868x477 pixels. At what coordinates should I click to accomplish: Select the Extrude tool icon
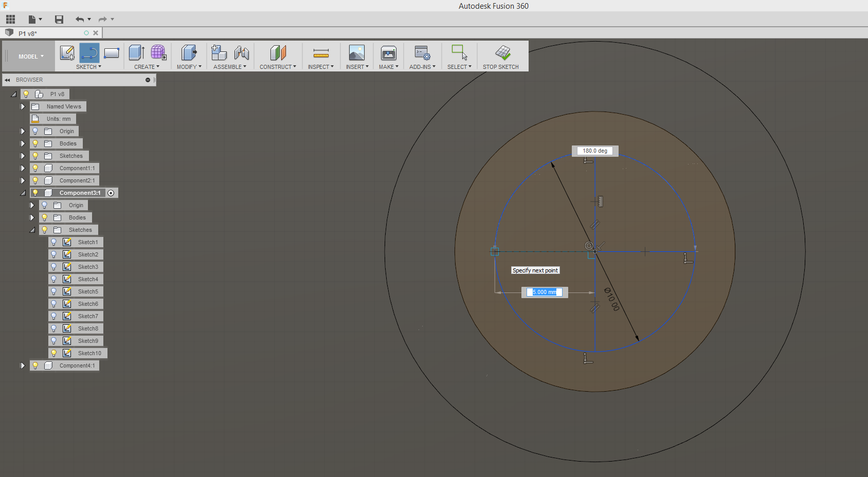tap(136, 52)
